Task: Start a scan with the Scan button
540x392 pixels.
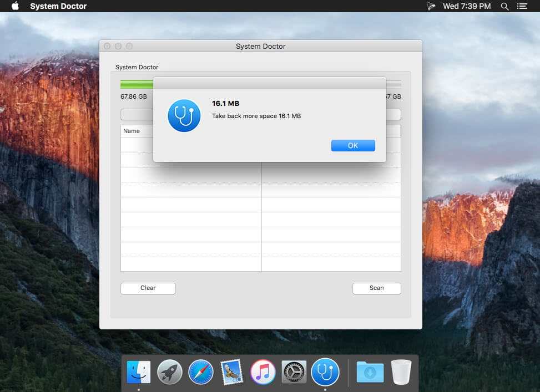Action: 376,288
